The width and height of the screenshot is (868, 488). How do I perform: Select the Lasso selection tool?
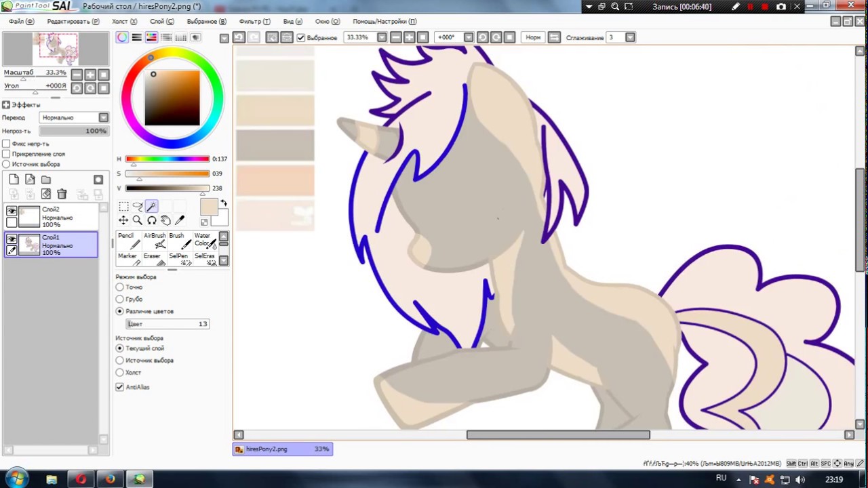(138, 206)
